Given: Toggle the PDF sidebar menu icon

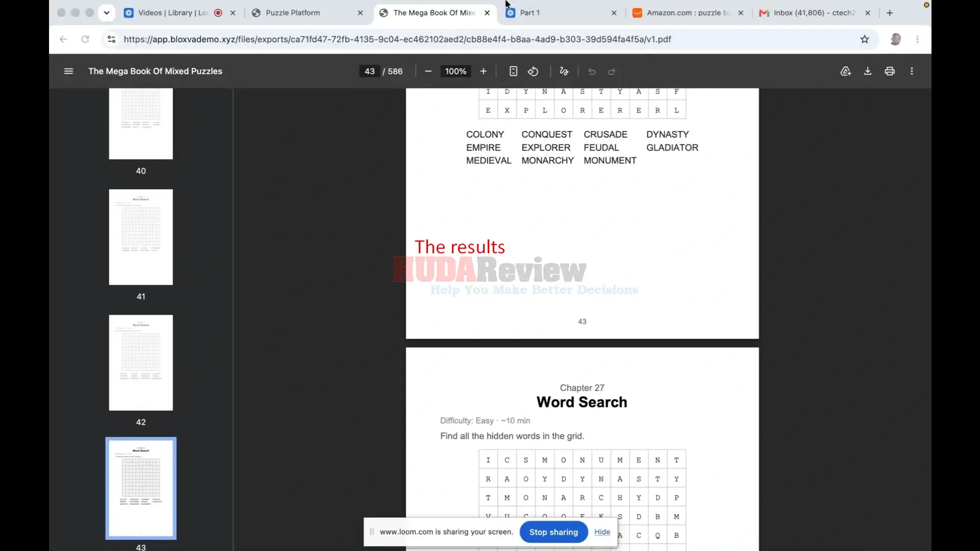Looking at the screenshot, I should click(x=68, y=71).
